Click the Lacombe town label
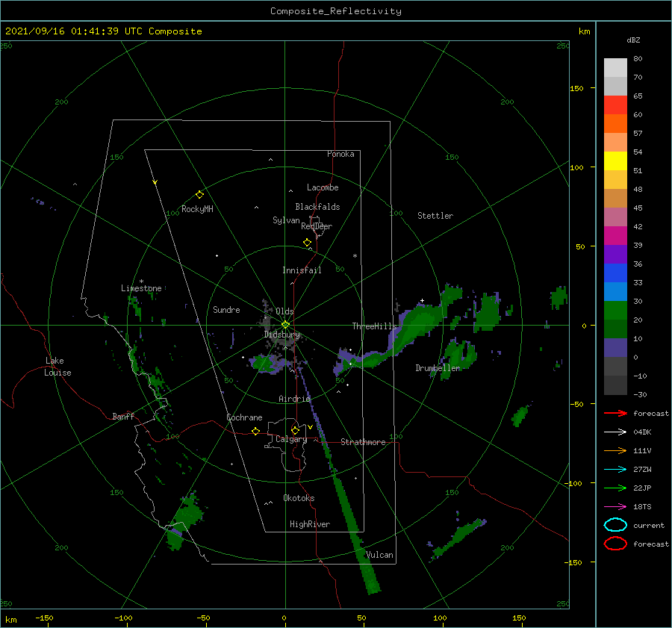Screen dimensions: 672x628 click(x=323, y=187)
